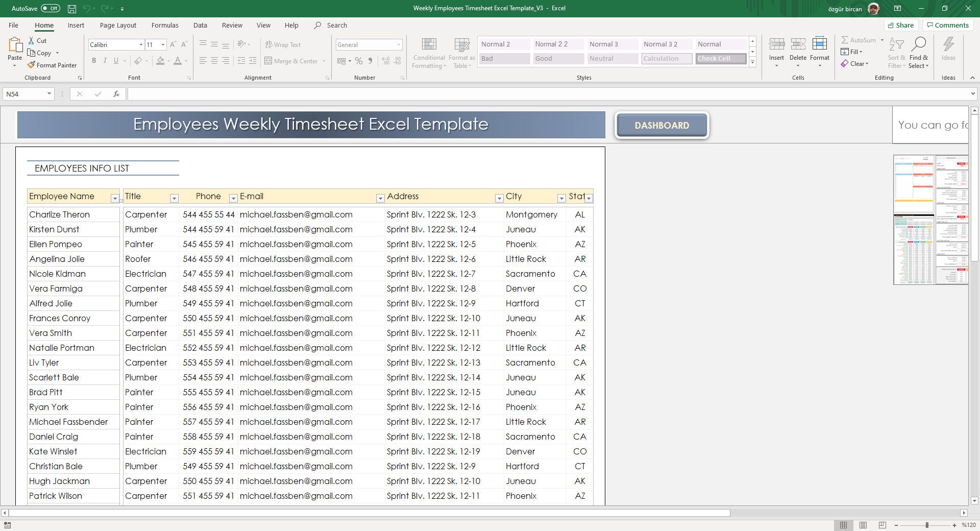Viewport: 980px width, 531px height.
Task: Expand the Name Box dropdown
Action: (x=49, y=94)
